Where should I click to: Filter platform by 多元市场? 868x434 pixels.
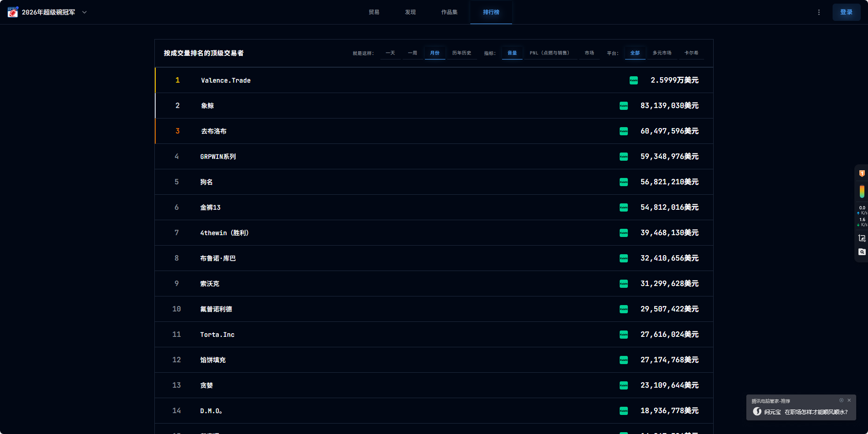[661, 53]
